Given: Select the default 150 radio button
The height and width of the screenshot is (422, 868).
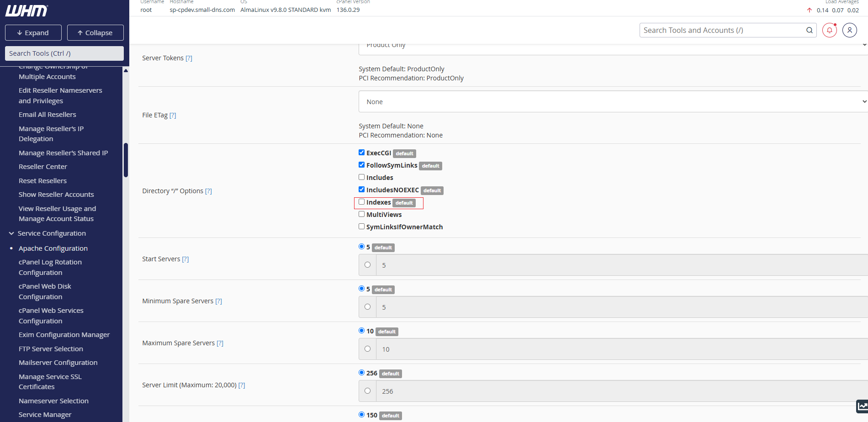Looking at the screenshot, I should tap(361, 415).
